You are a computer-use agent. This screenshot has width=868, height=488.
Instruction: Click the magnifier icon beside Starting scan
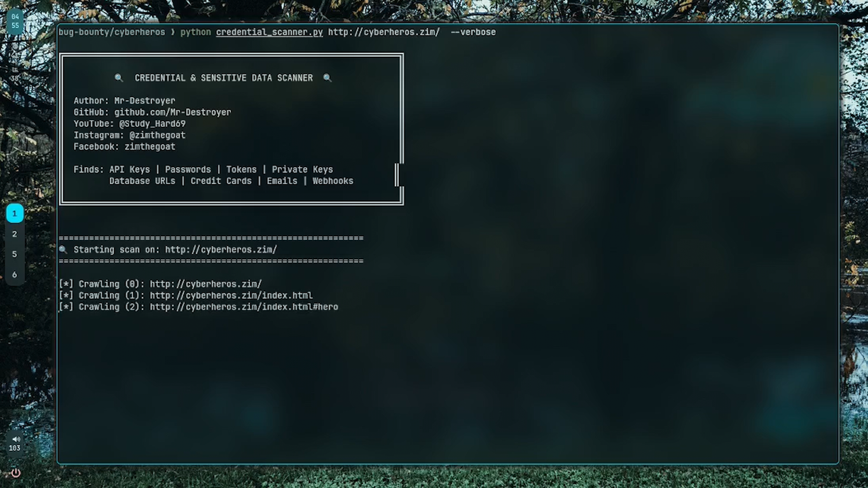tap(63, 249)
